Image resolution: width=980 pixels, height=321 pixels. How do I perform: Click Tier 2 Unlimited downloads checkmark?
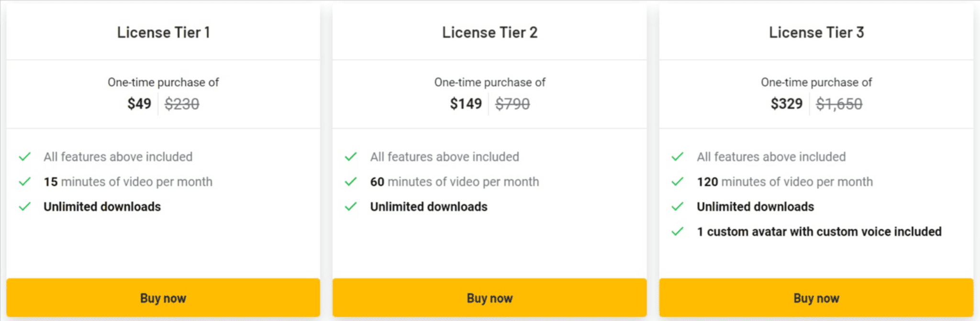[351, 206]
